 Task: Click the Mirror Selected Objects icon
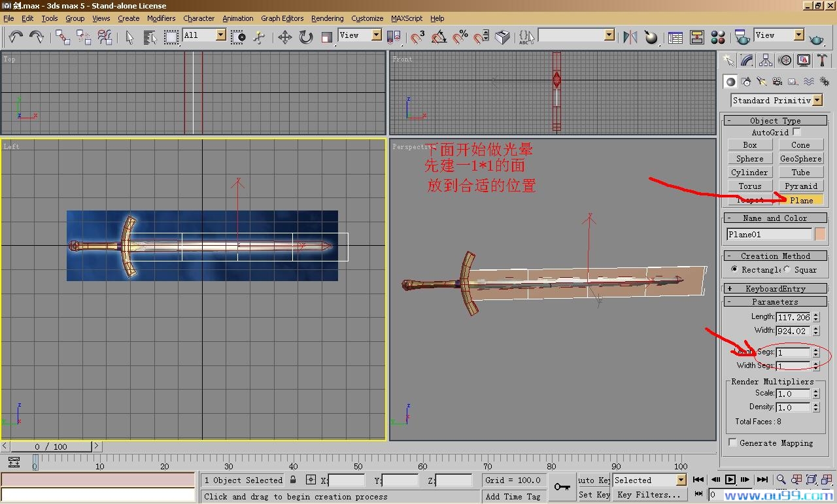630,37
